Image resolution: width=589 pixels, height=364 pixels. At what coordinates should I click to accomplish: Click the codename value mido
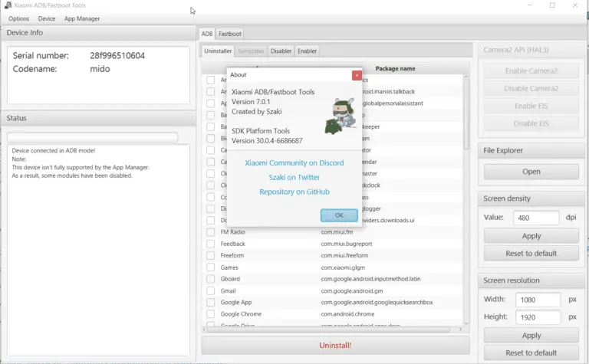click(100, 69)
